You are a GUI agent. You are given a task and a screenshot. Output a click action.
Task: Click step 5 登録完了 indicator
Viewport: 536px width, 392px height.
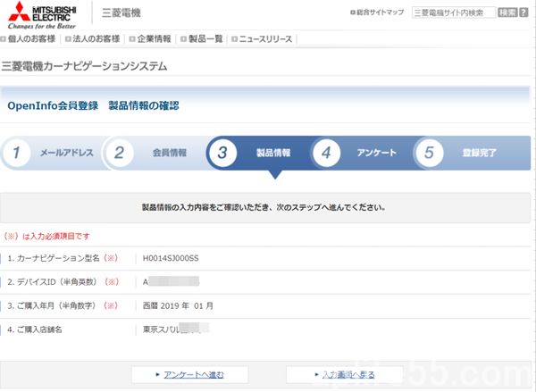point(430,153)
